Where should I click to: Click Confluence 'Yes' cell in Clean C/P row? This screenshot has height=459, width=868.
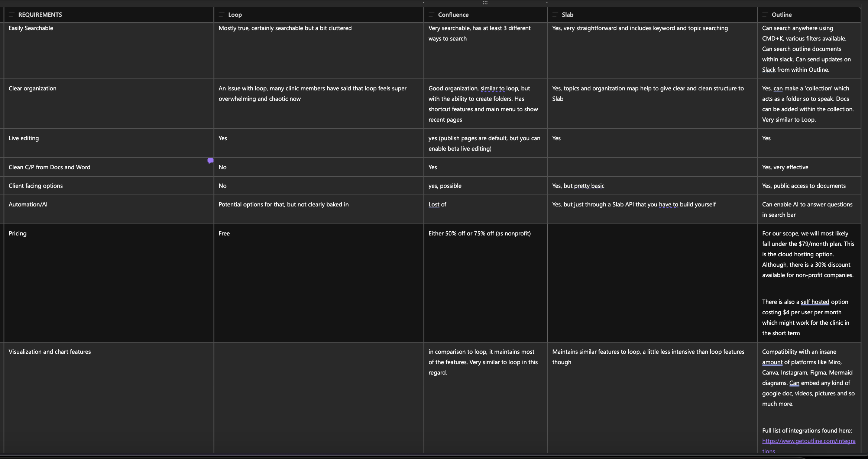pos(485,167)
